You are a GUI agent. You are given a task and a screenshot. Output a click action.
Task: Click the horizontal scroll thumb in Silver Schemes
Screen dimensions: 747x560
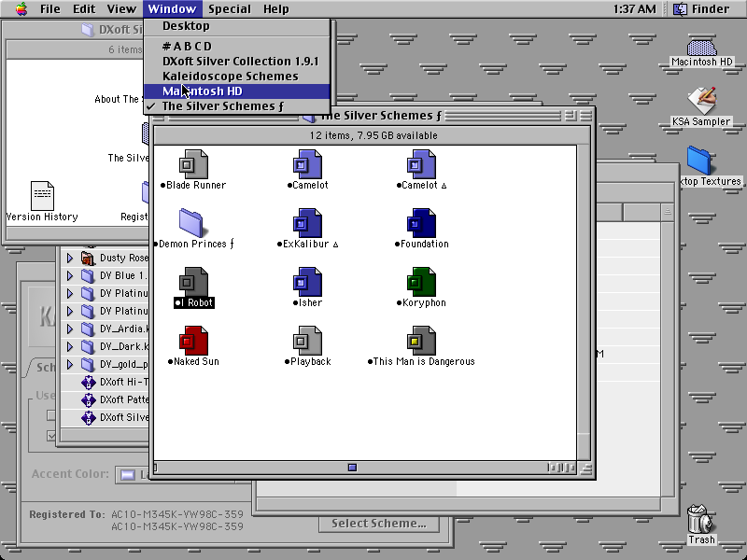tap(352, 468)
